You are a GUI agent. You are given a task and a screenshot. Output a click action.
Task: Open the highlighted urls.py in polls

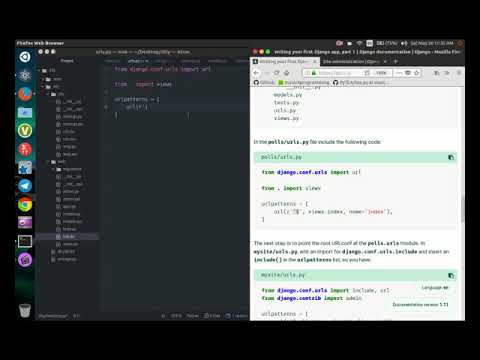[x=67, y=236]
